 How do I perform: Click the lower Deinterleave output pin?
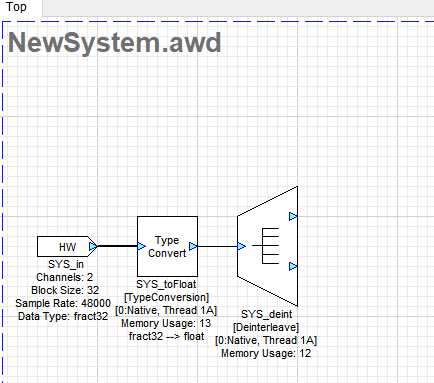click(x=293, y=266)
